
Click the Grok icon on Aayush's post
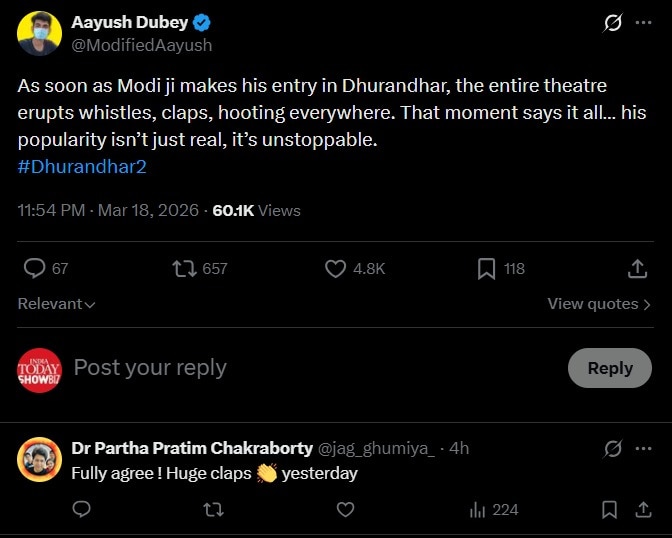(613, 23)
